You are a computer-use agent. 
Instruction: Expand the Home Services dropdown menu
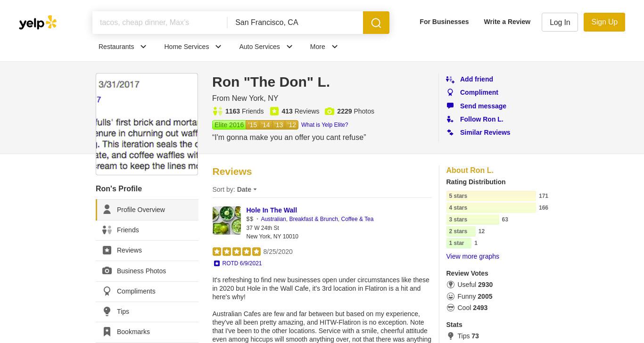tap(193, 47)
